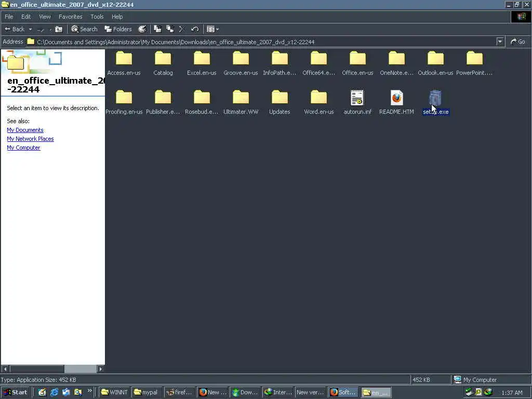Switch to the Soft… taskbar window
The width and height of the screenshot is (532, 399).
coord(343,393)
